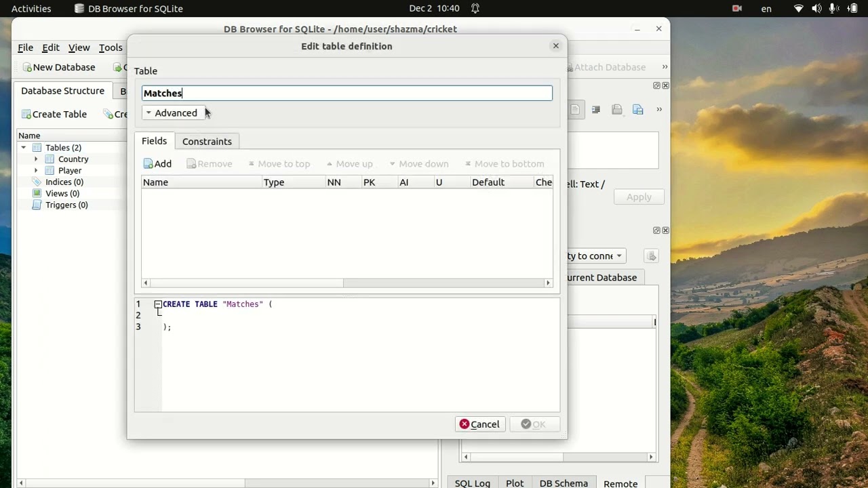Click Move down in Fields toolbar
The image size is (868, 488).
(418, 164)
